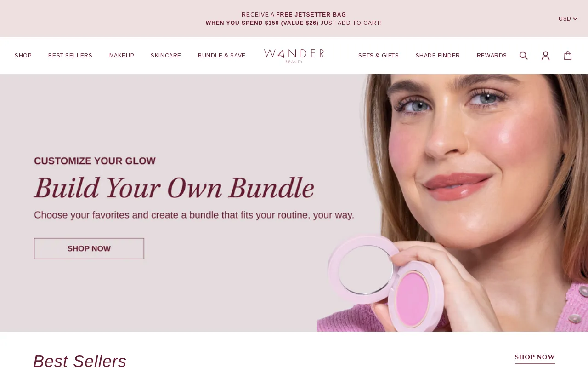Open the Bundle & Save nav item
Viewport: 588px width, 368px height.
coord(221,56)
